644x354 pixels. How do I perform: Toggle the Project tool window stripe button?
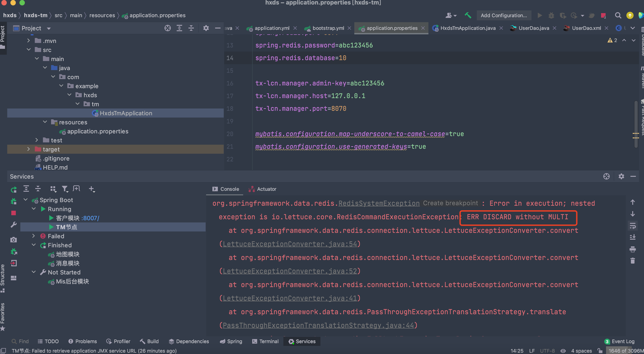click(x=3, y=38)
